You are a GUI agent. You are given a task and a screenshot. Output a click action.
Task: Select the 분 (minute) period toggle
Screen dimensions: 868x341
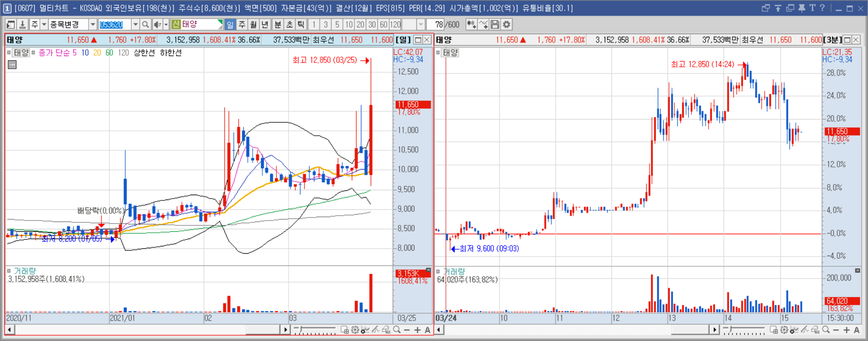coord(277,24)
